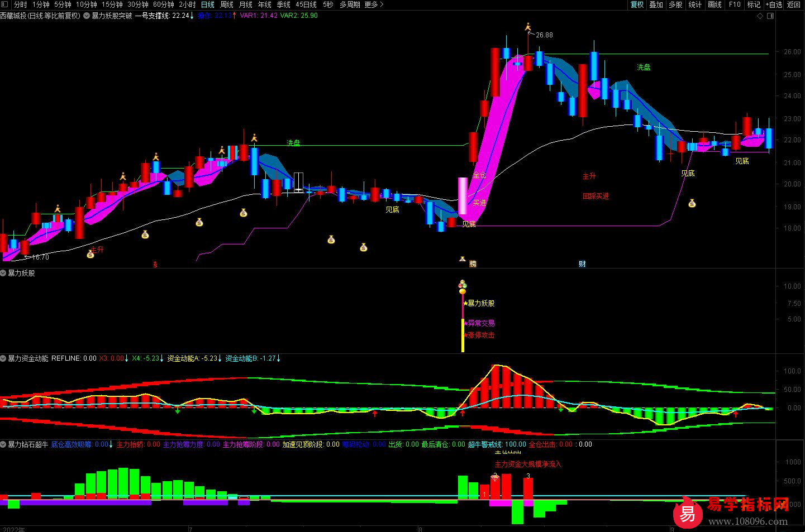Viewport: 805px width, 532px height.
Task: Select the 5分钟 period
Action: pyautogui.click(x=63, y=4)
